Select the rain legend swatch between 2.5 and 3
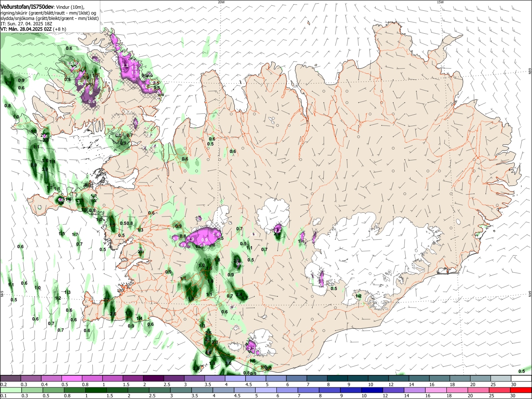 click(x=159, y=390)
